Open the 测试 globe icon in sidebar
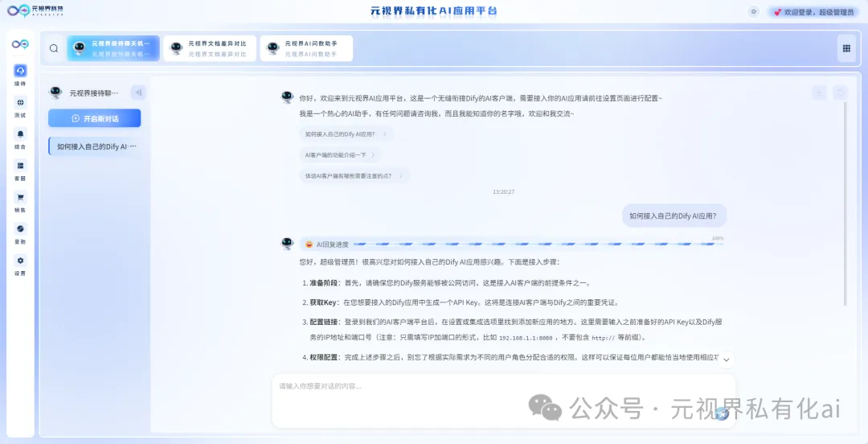This screenshot has width=868, height=444. (x=20, y=102)
